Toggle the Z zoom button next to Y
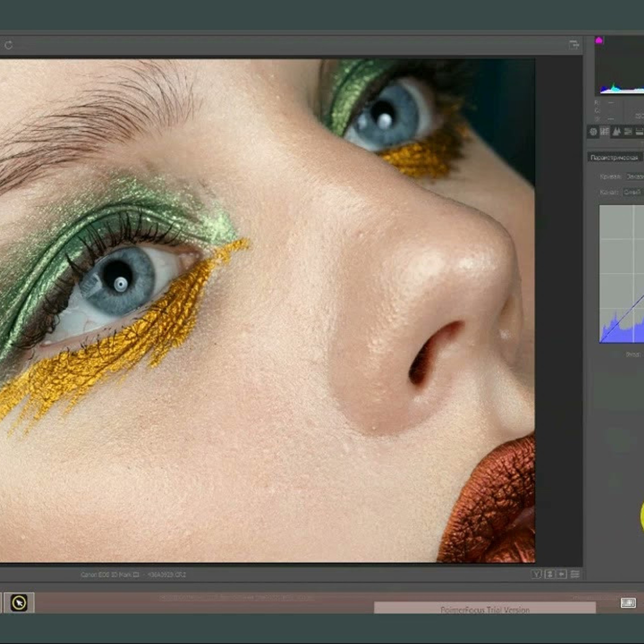This screenshot has height=644, width=644. [x=549, y=574]
